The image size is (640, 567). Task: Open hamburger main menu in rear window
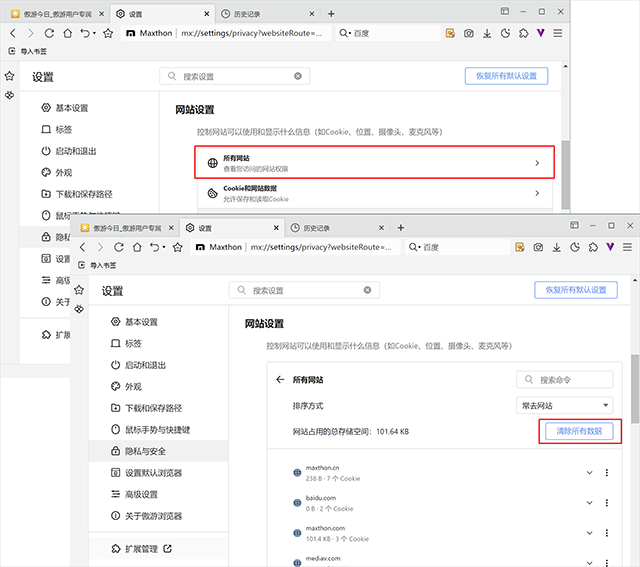[x=558, y=33]
